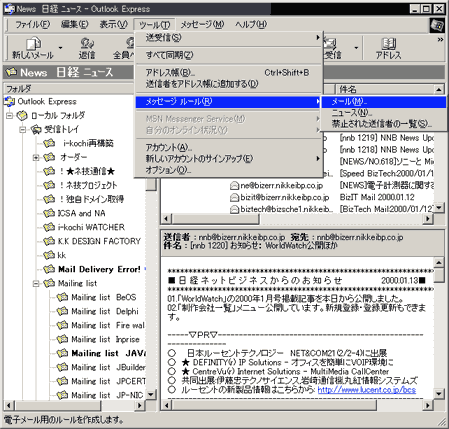Viewport: 449px width, 429px height.
Task: Open the 表示(V) menu
Action: point(113,24)
